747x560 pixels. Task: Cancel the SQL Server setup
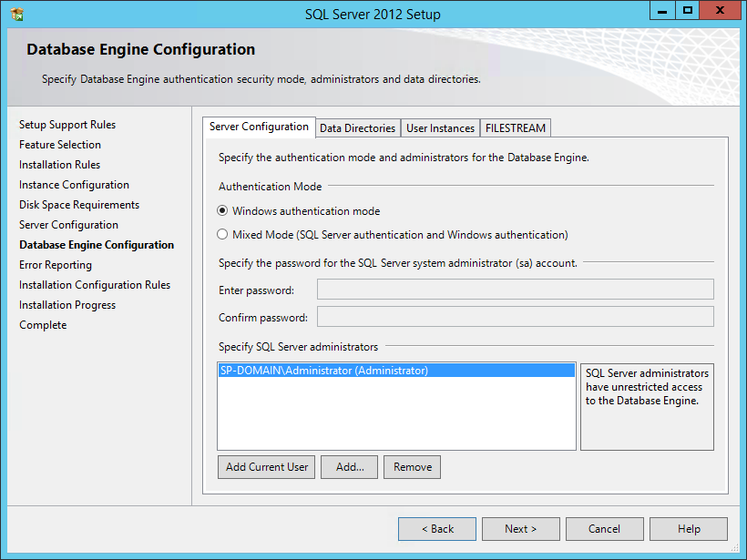pos(605,529)
